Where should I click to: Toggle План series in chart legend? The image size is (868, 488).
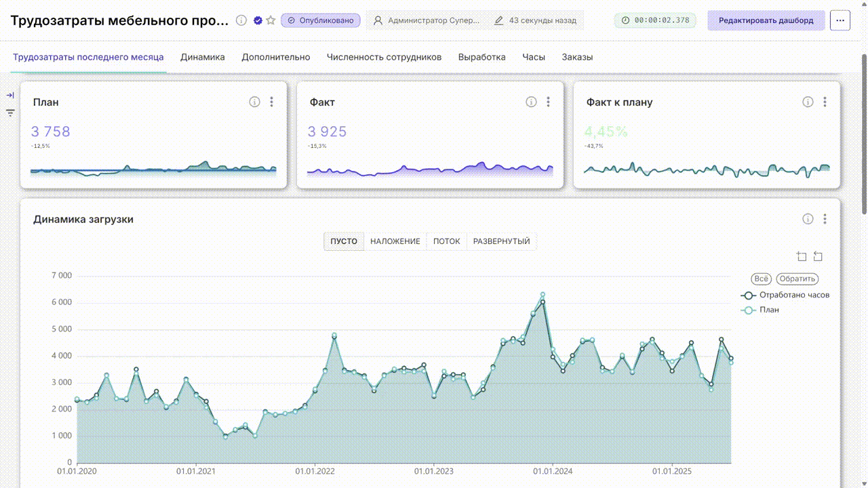click(x=760, y=310)
